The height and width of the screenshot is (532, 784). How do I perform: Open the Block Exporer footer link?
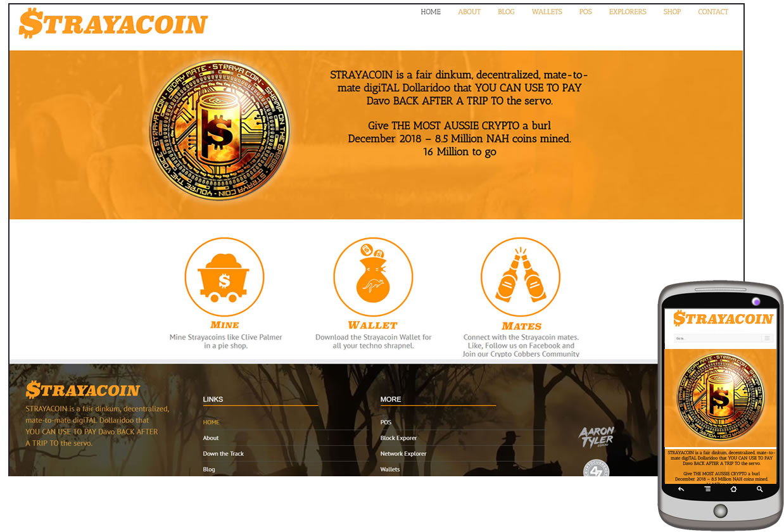pos(398,438)
